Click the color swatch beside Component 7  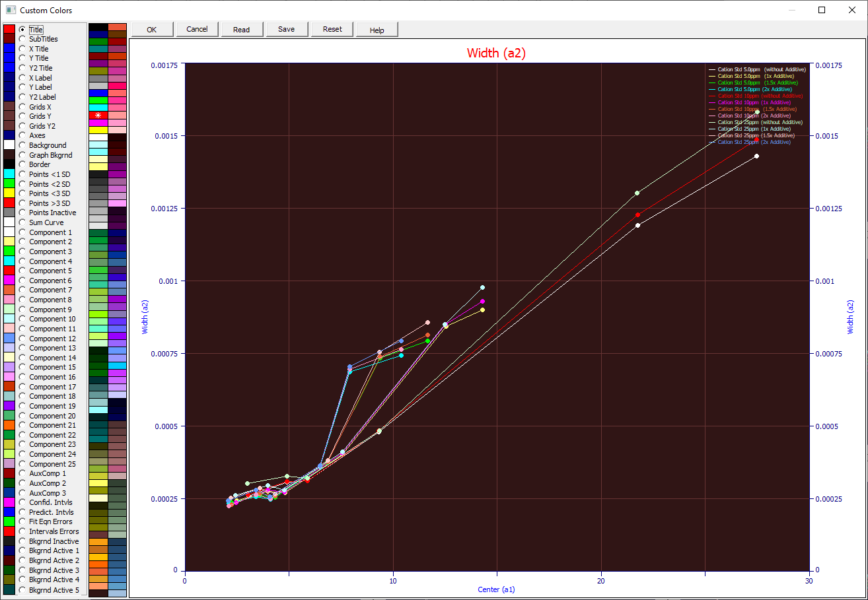click(x=9, y=290)
